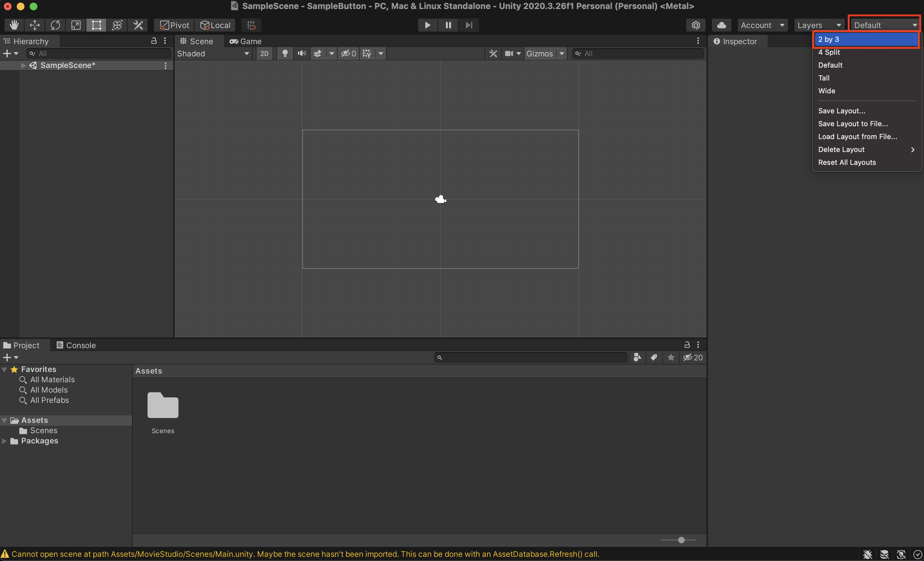The width and height of the screenshot is (924, 561).
Task: Open the Scenes folder thumbnail in Assets
Action: tap(162, 405)
